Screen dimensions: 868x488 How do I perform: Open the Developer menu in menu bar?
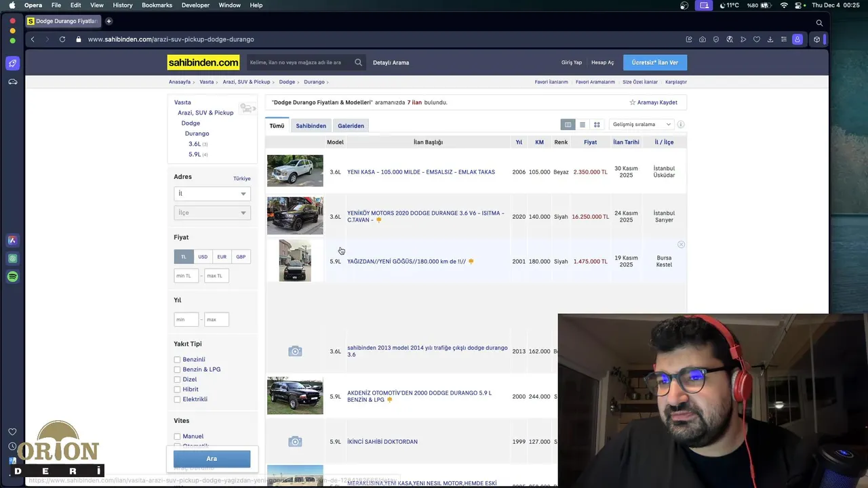195,5
